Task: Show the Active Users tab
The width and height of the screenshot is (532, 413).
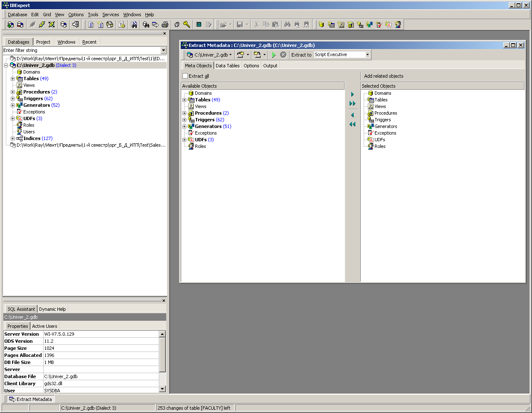Action: pos(45,326)
